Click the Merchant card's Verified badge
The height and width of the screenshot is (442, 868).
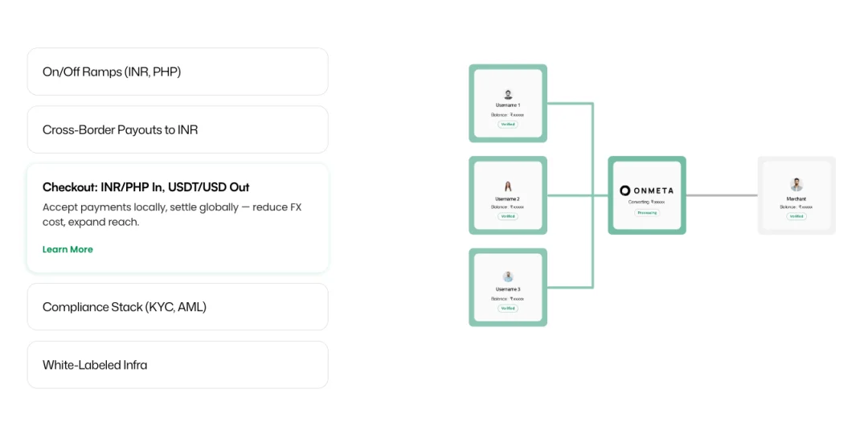pos(796,216)
